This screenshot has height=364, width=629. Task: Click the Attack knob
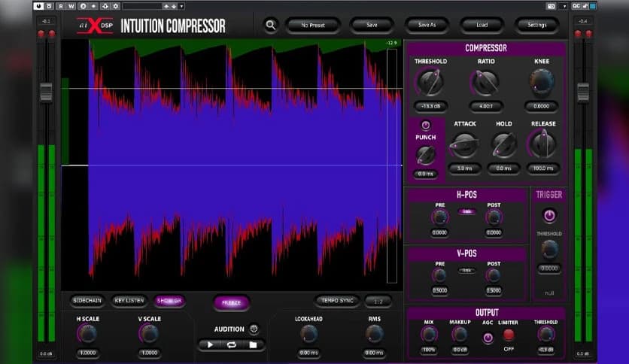[x=464, y=145]
